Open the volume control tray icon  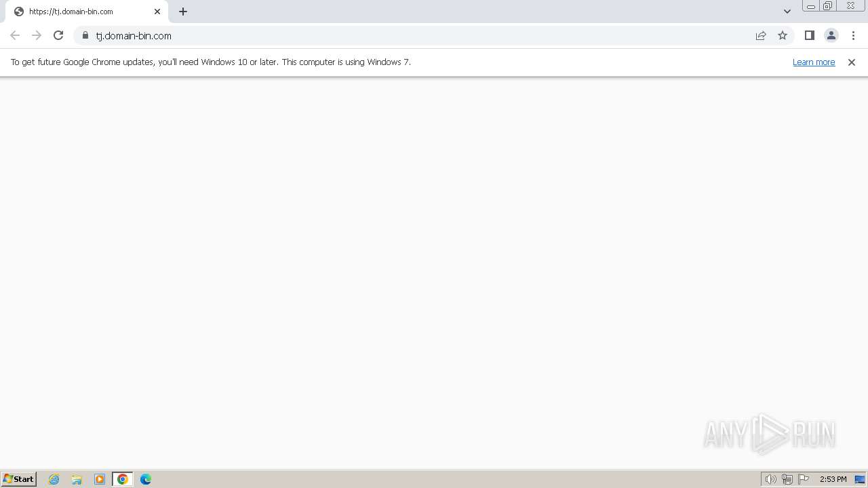[771, 479]
